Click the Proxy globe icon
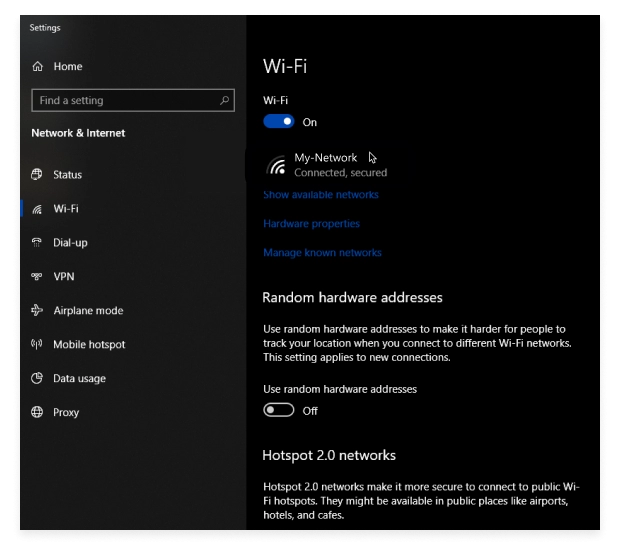 point(38,413)
